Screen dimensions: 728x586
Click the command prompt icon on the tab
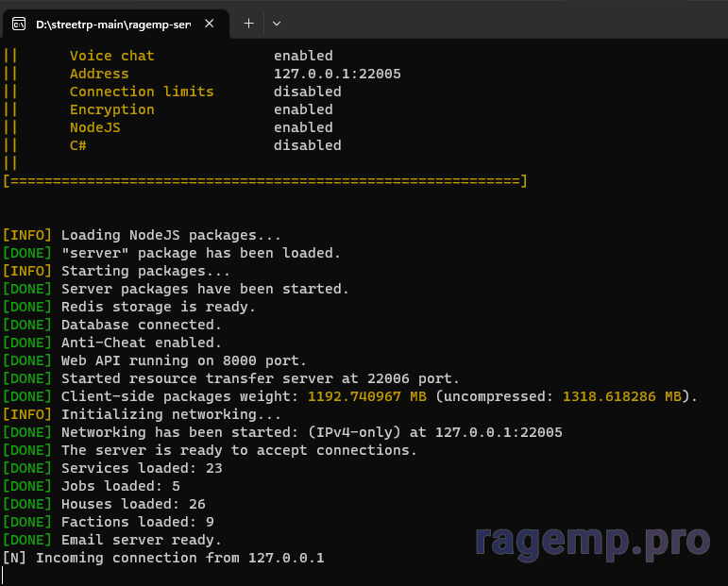click(x=19, y=24)
